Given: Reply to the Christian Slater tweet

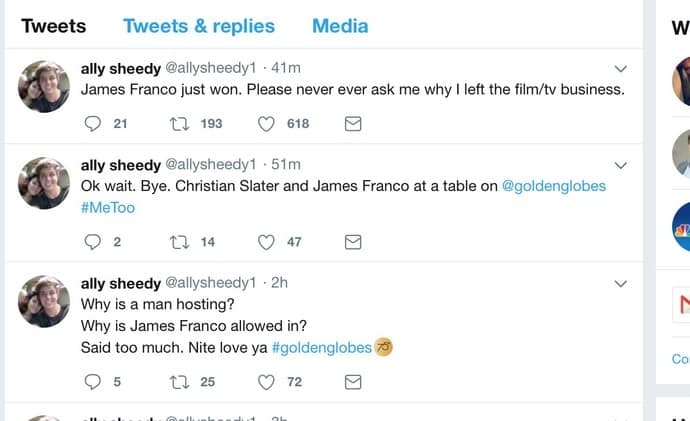Looking at the screenshot, I should pos(92,242).
